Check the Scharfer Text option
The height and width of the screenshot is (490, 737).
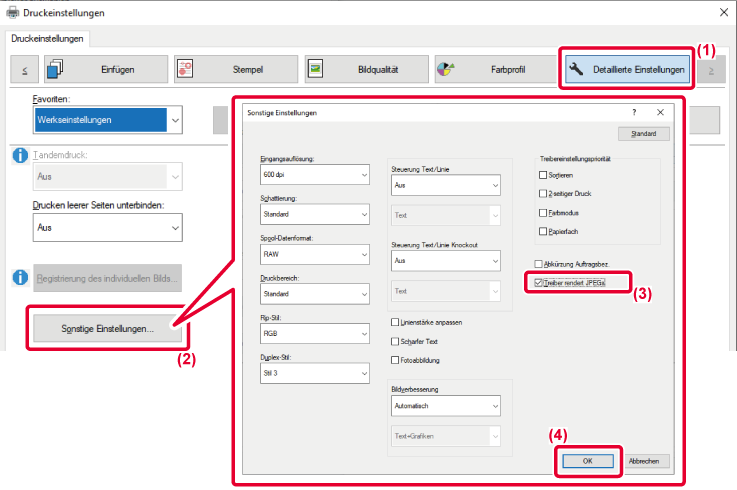395,341
